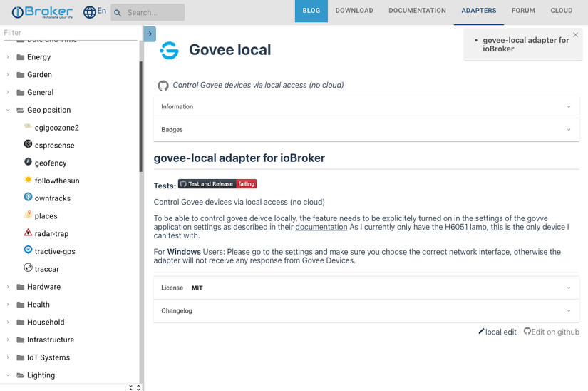The image size is (588, 391).
Task: Click the radar-trap warning icon
Action: click(x=28, y=233)
